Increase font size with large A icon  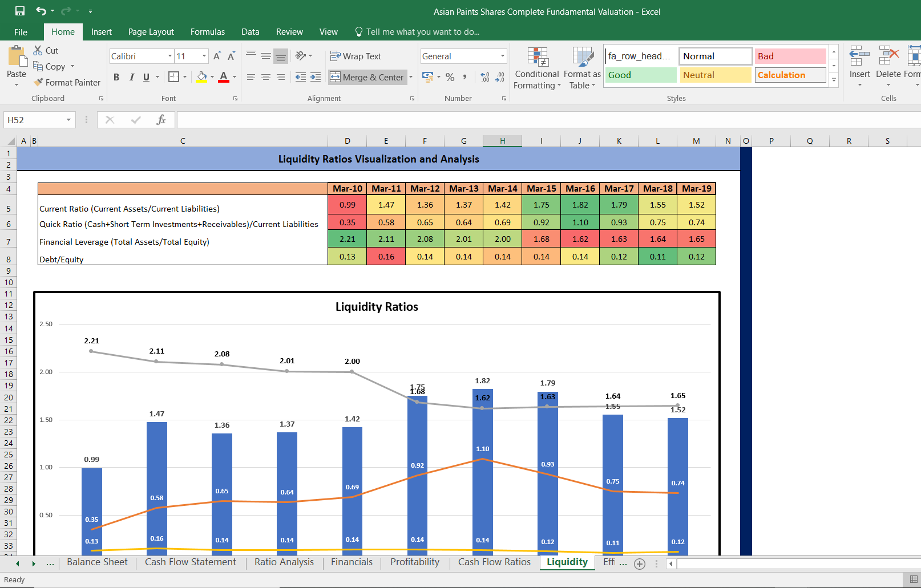[217, 56]
